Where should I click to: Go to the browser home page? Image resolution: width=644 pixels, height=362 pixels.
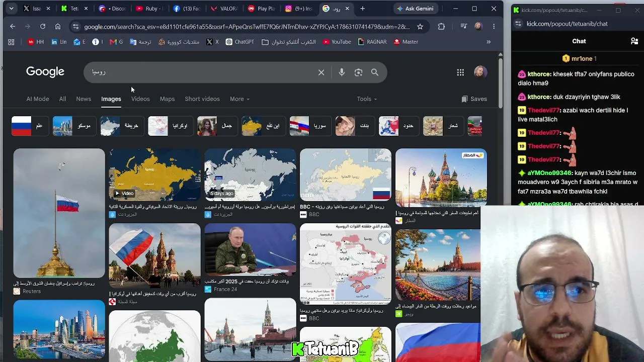point(58,27)
